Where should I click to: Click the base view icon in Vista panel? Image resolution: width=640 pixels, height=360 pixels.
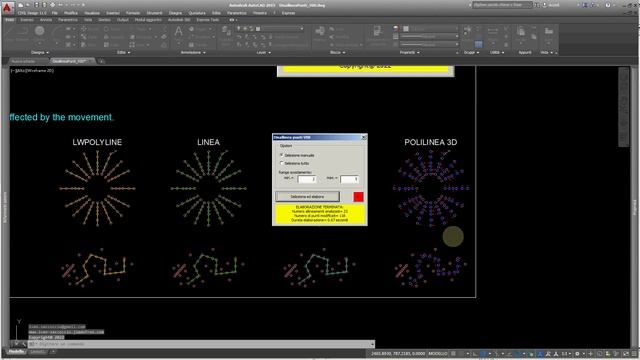pyautogui.click(x=549, y=31)
